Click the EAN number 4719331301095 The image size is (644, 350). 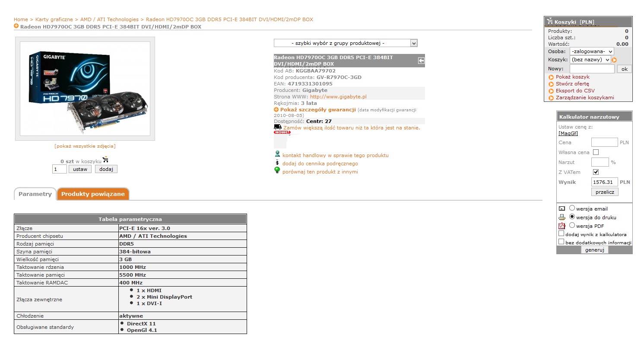[310, 84]
